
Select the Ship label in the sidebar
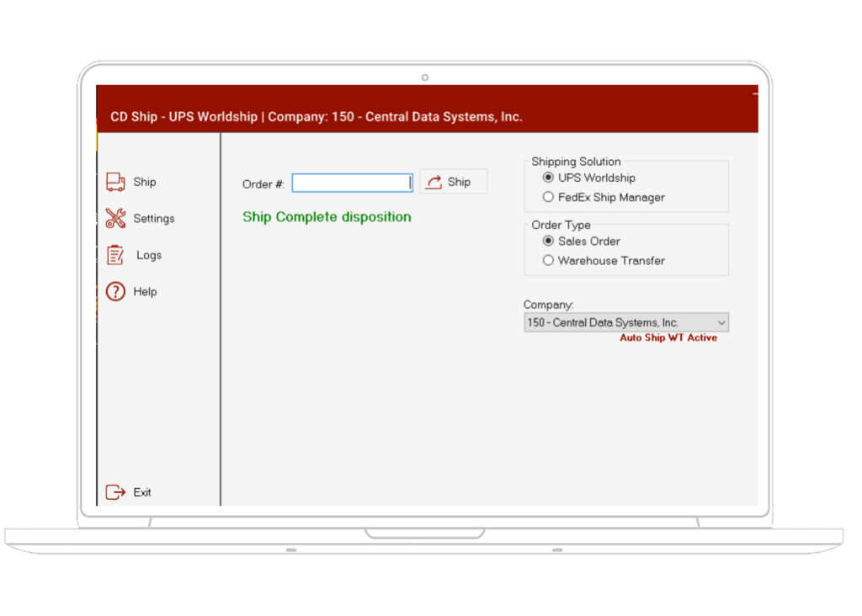tap(145, 182)
